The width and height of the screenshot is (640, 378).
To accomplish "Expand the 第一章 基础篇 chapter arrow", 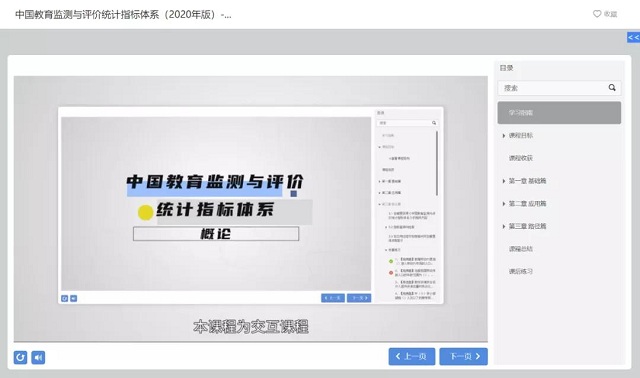I will [504, 181].
